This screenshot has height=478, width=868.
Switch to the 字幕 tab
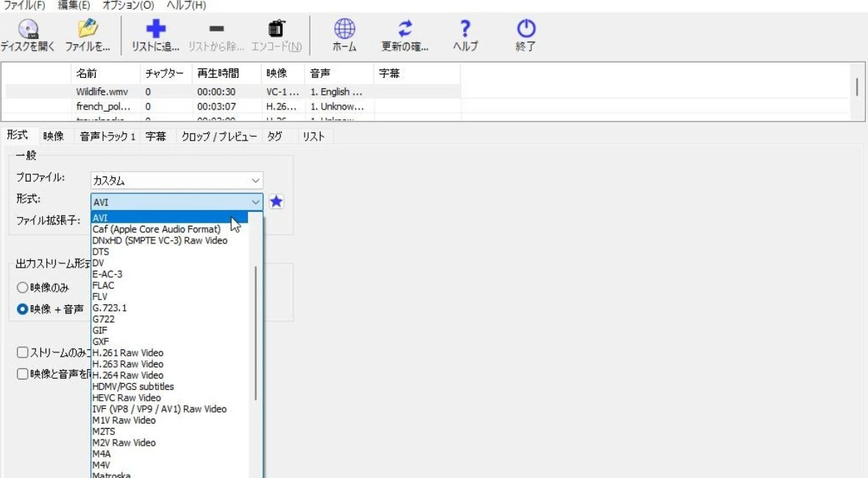click(155, 136)
